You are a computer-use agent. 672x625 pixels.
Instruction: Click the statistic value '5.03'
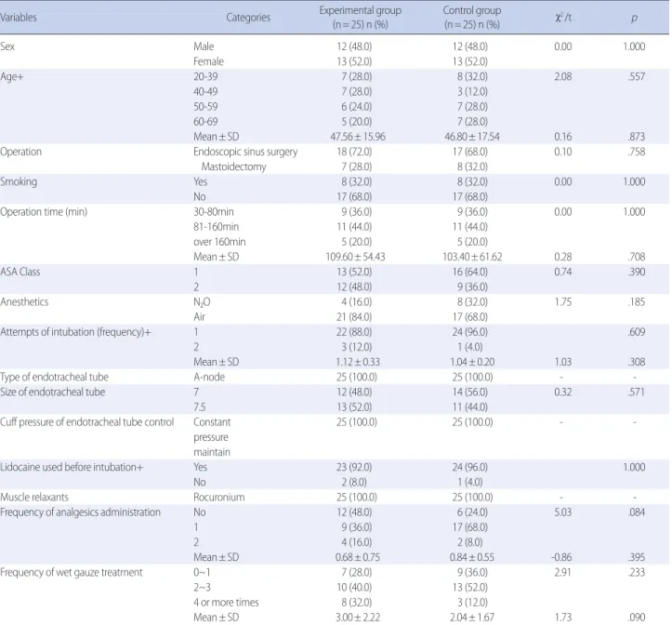coord(563,512)
